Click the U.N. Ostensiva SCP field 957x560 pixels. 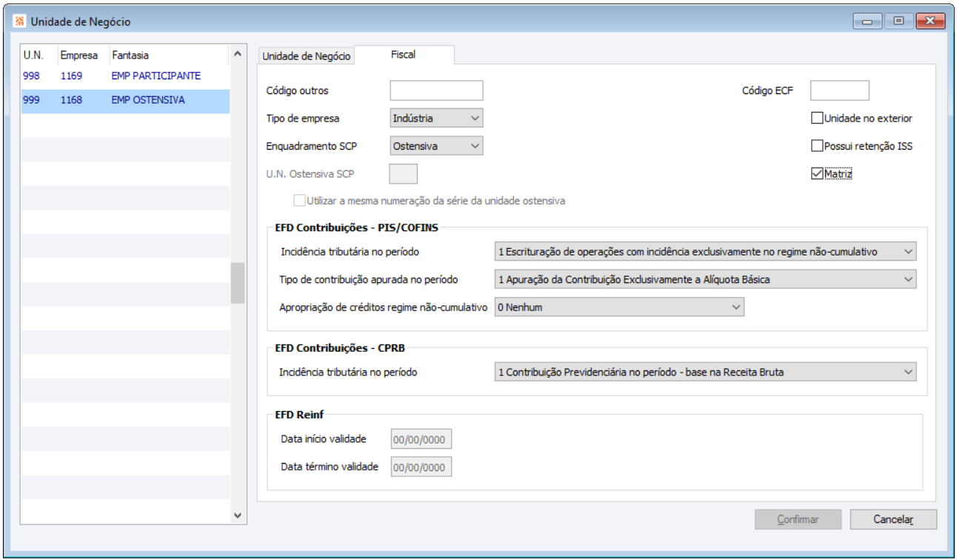(403, 174)
